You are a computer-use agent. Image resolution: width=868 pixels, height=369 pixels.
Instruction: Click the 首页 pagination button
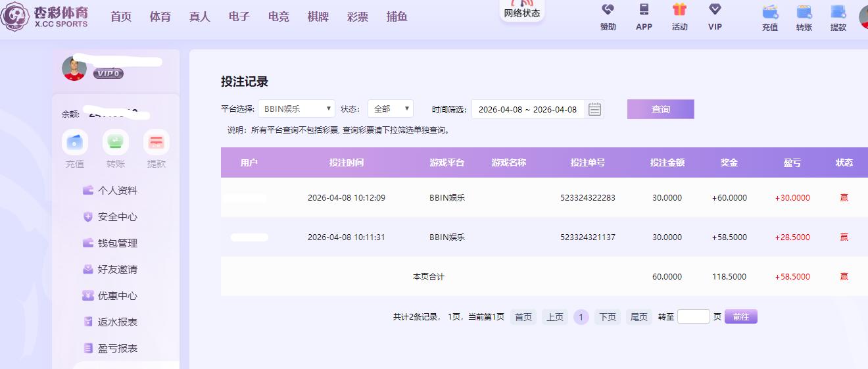click(x=523, y=317)
